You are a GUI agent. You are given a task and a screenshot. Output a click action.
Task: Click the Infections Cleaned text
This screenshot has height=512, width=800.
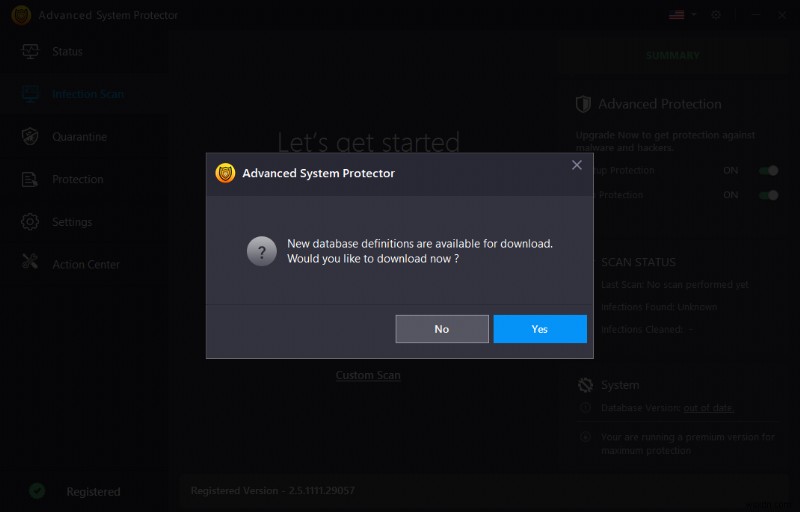pyautogui.click(x=647, y=329)
